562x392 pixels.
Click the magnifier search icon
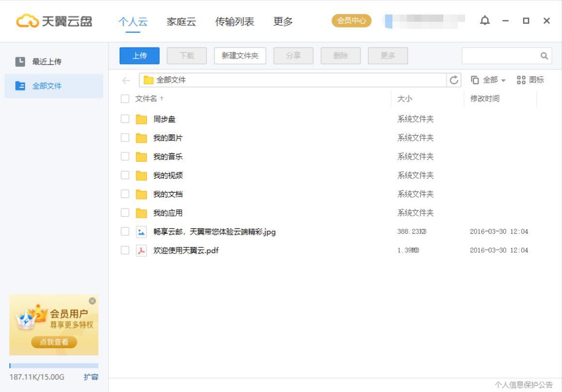click(x=544, y=56)
